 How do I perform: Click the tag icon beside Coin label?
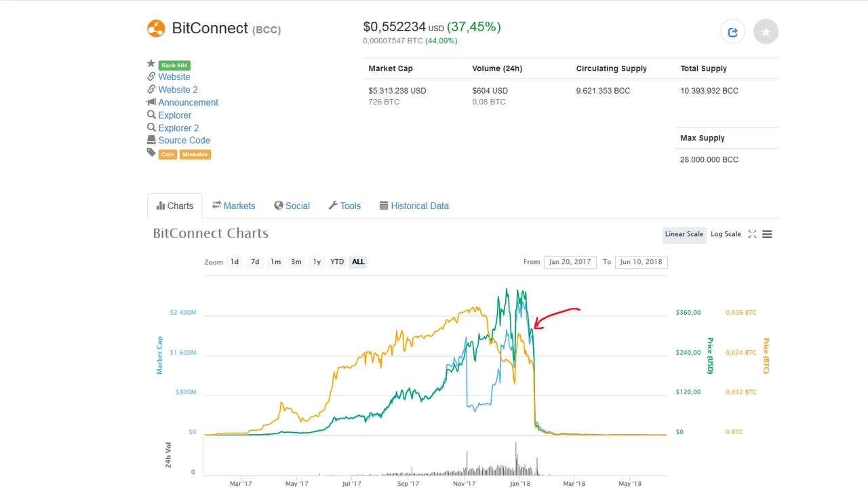151,153
